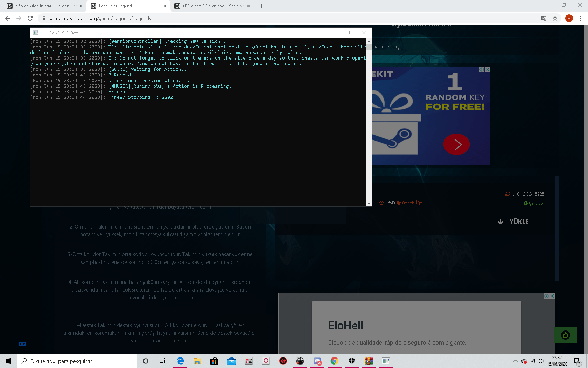Viewport: 588px width, 368px height.
Task: Show hidden system tray icons
Action: point(515,361)
